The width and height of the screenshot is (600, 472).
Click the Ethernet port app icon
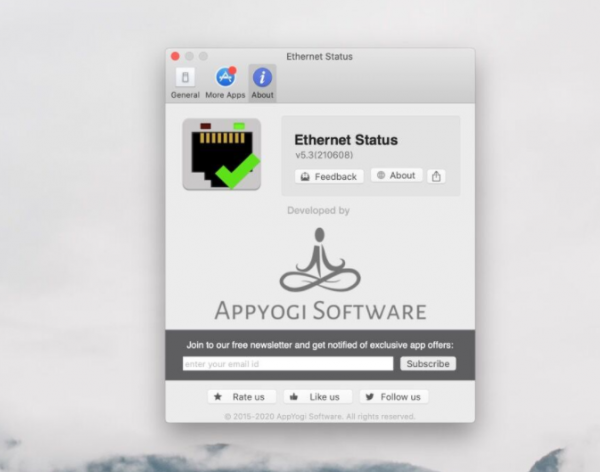click(222, 154)
